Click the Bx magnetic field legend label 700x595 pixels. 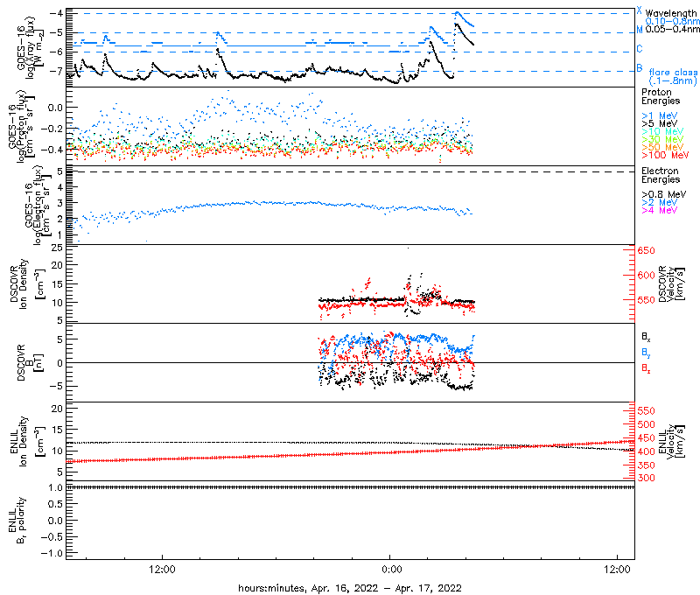coord(646,337)
